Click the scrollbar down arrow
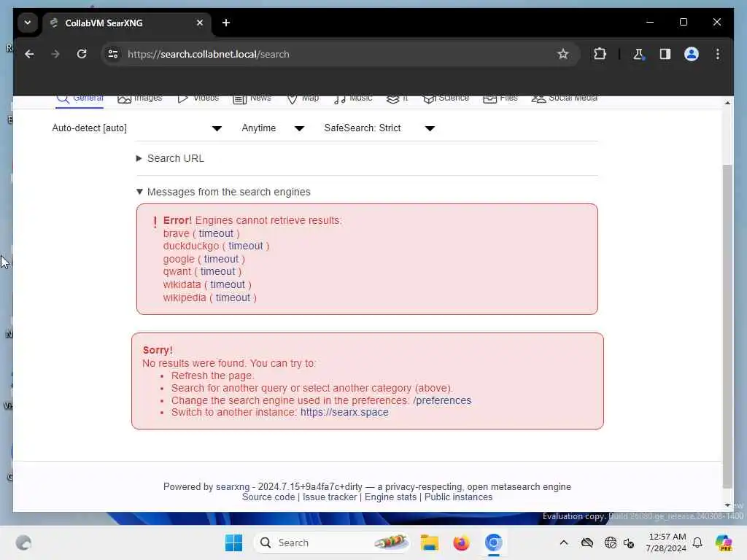 [x=727, y=505]
